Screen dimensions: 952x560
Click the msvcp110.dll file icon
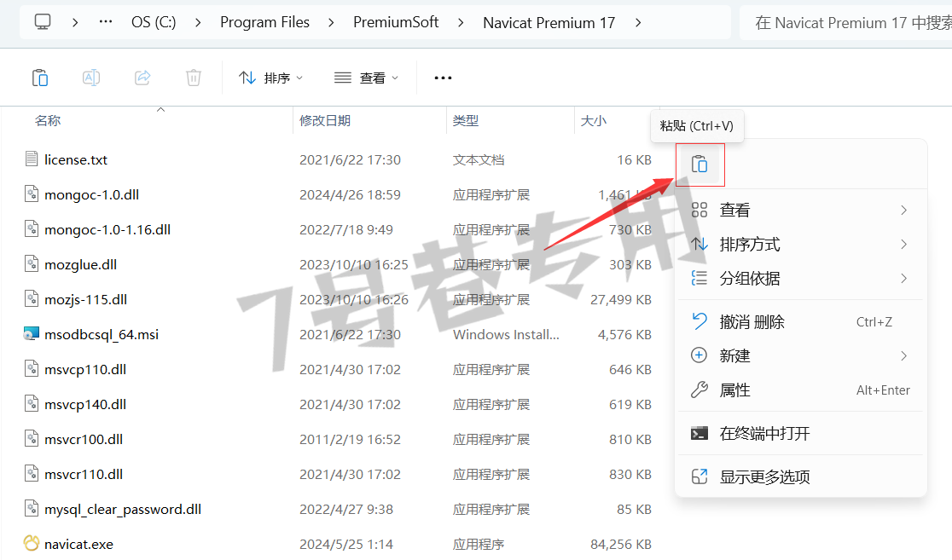[32, 369]
